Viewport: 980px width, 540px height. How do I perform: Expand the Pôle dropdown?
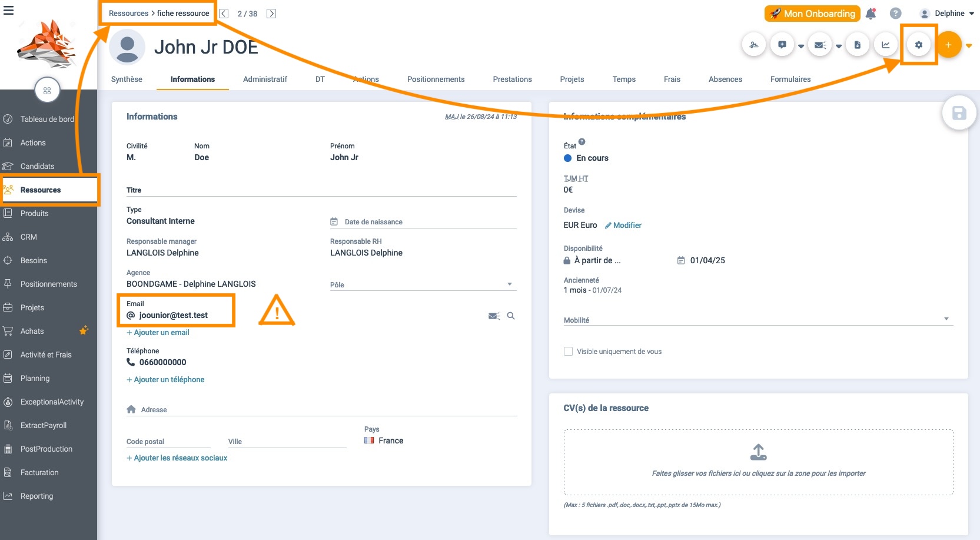(x=510, y=284)
